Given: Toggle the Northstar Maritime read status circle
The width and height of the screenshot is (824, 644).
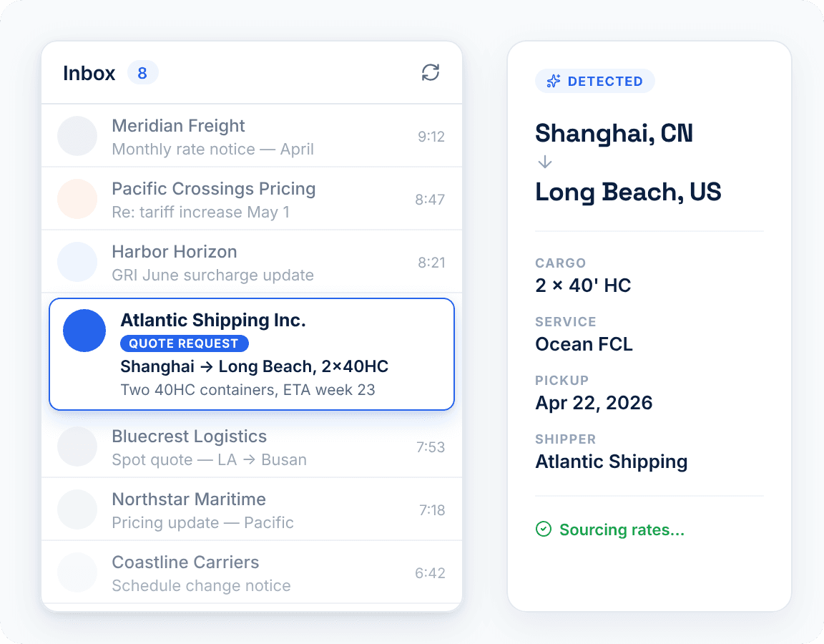Looking at the screenshot, I should click(77, 509).
